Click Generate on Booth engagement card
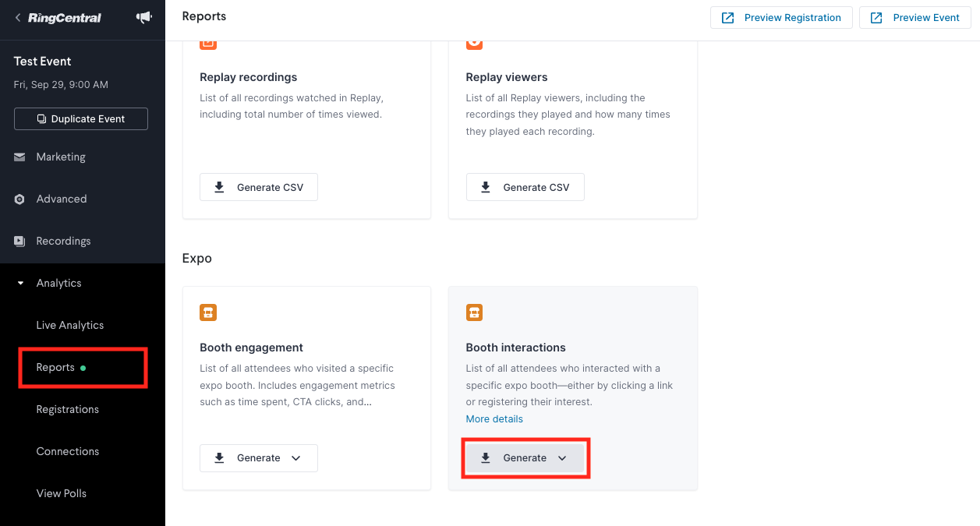The image size is (980, 526). (x=259, y=458)
